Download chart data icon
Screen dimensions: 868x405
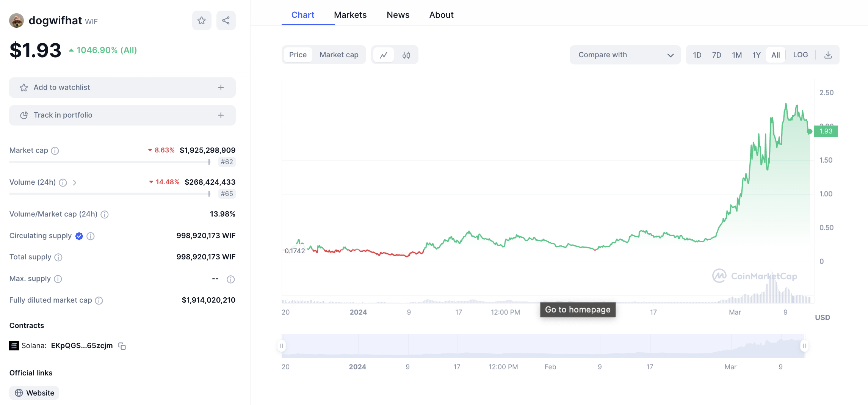(828, 55)
